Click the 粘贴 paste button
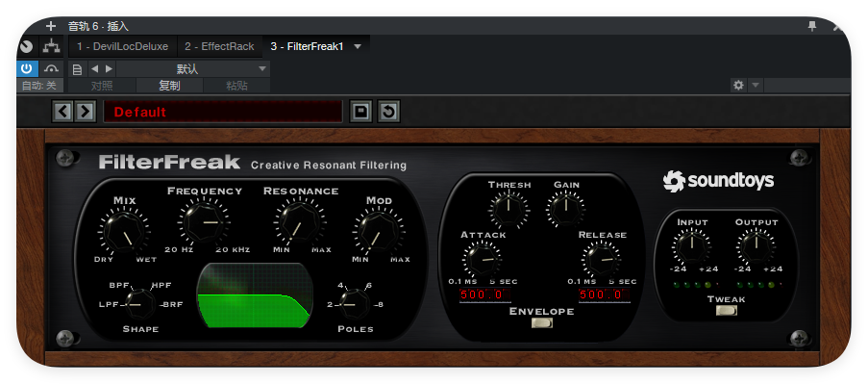Screen dimensions: 868x384 [236, 86]
